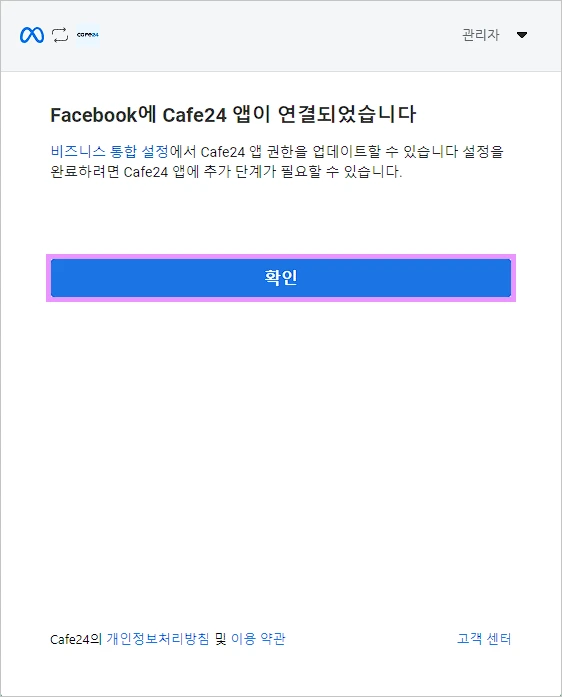Open the 이용 약관 link

tap(258, 639)
